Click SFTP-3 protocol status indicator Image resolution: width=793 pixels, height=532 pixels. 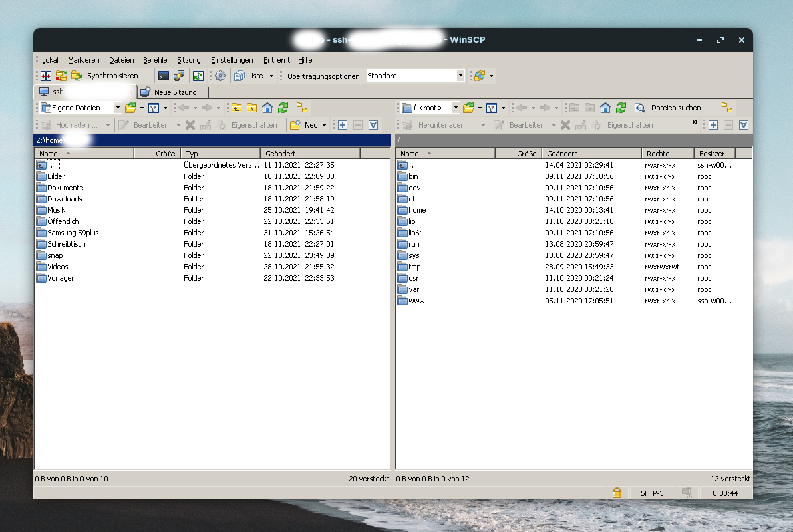(652, 493)
